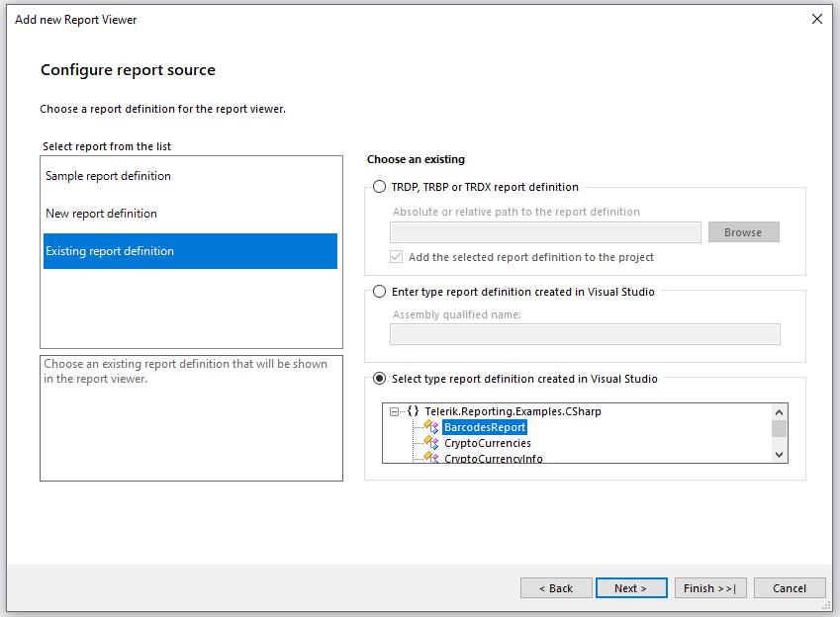Go Back to the previous step
Image resolution: width=840 pixels, height=617 pixels.
click(x=556, y=587)
